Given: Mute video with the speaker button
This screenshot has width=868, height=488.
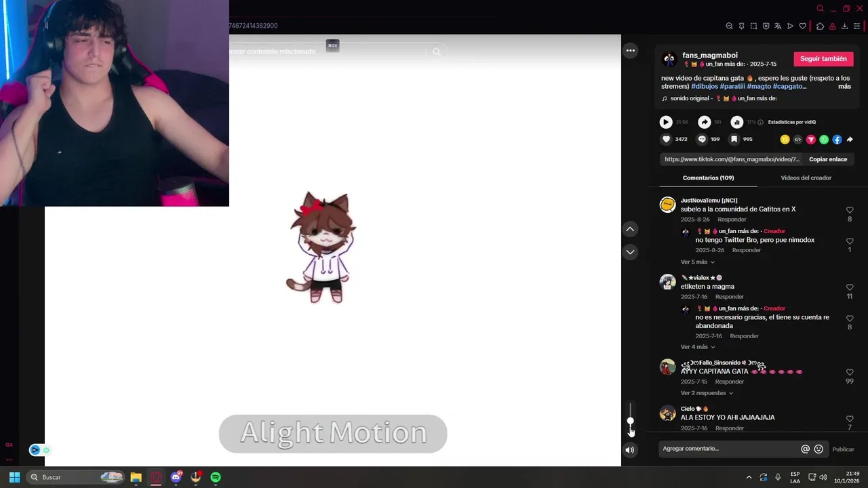Looking at the screenshot, I should point(630,449).
